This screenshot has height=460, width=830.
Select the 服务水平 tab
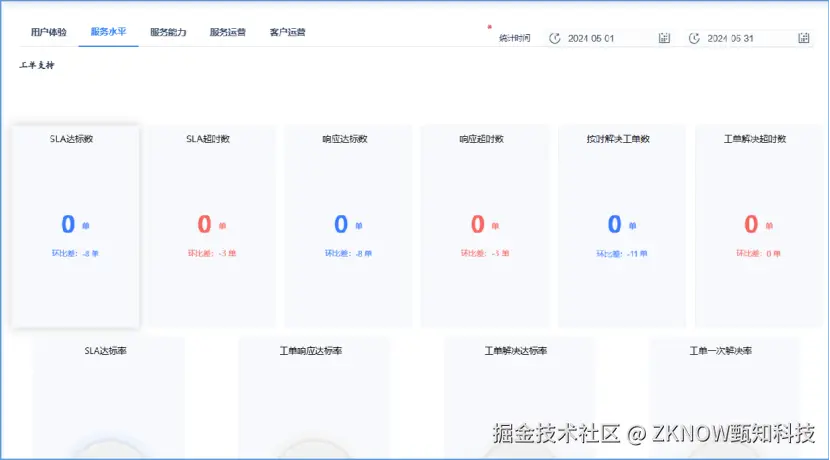tap(109, 32)
